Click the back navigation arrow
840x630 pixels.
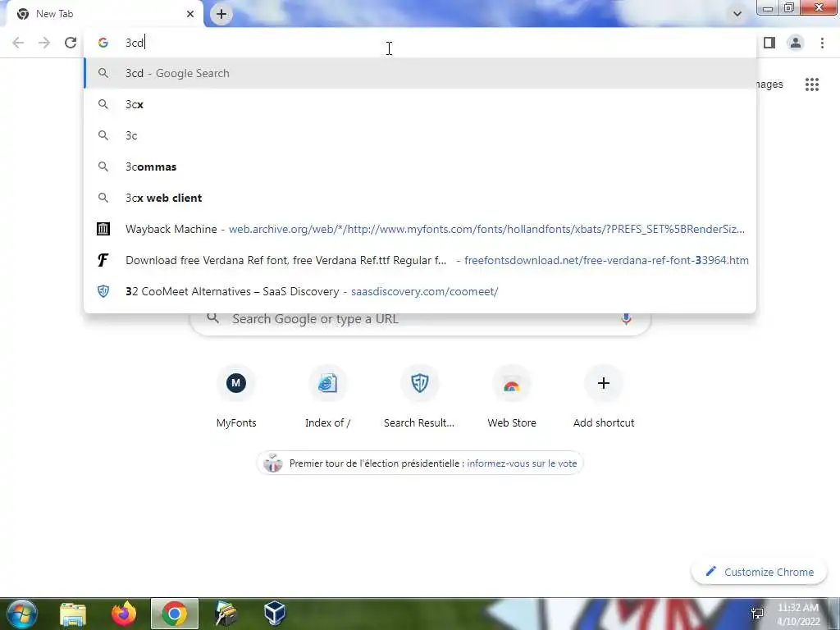pyautogui.click(x=18, y=43)
